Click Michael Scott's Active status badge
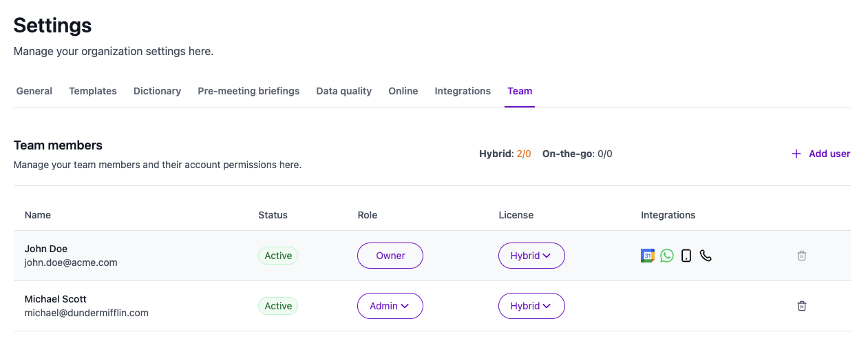This screenshot has height=350, width=868. 278,306
